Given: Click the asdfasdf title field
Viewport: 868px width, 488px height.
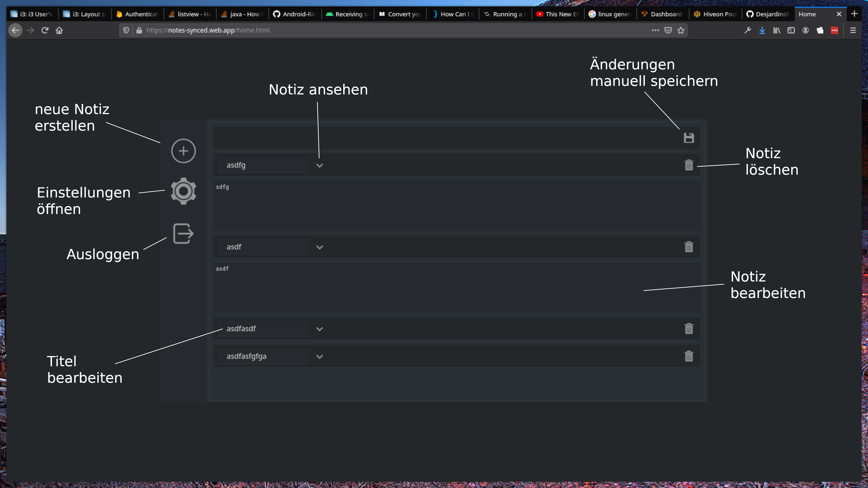Looking at the screenshot, I should click(x=263, y=329).
